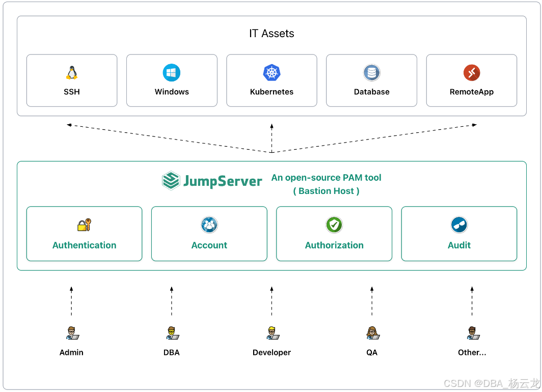Click the 'Developer' label
This screenshot has width=542, height=392.
(272, 353)
